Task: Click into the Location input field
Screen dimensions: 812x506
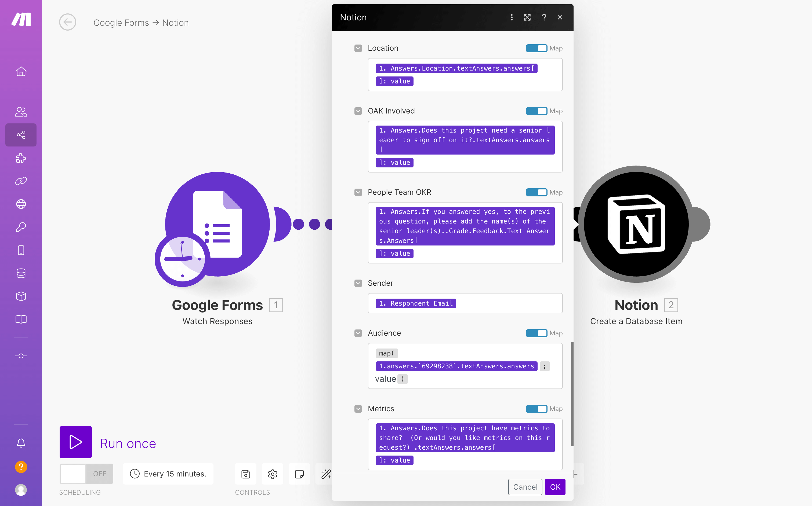Action: pos(465,75)
